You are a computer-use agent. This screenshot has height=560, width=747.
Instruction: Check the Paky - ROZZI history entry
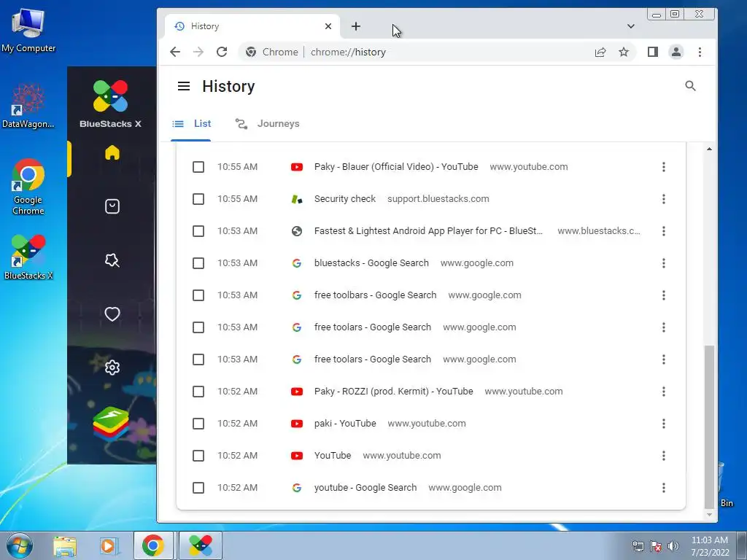coord(198,392)
